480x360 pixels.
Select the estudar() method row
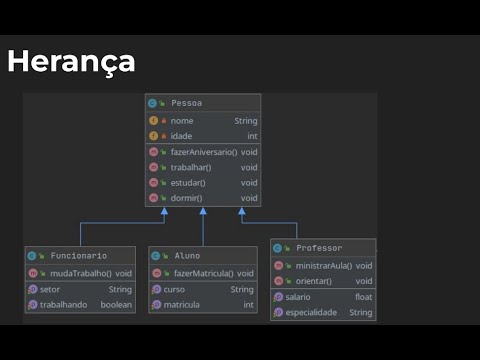[x=203, y=183]
